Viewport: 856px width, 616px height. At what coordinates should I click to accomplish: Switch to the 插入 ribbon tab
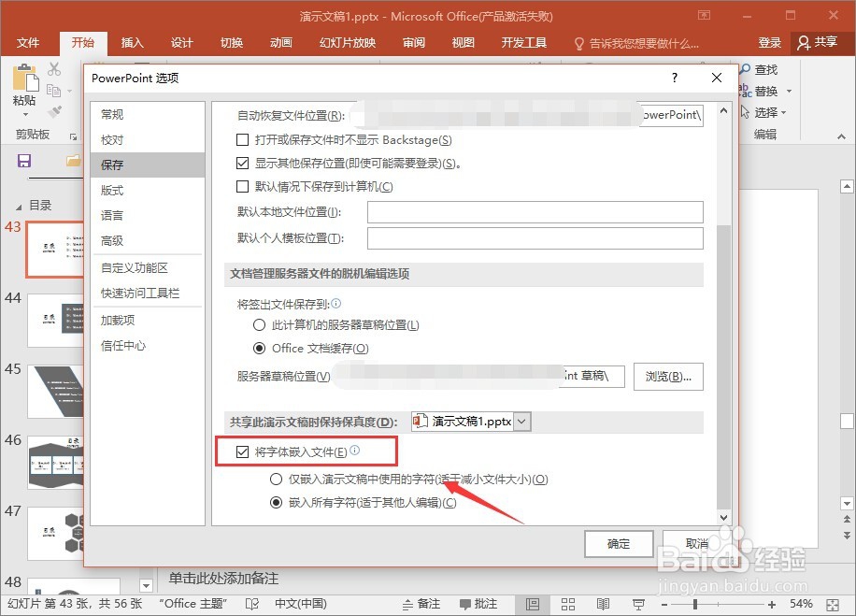(x=131, y=42)
